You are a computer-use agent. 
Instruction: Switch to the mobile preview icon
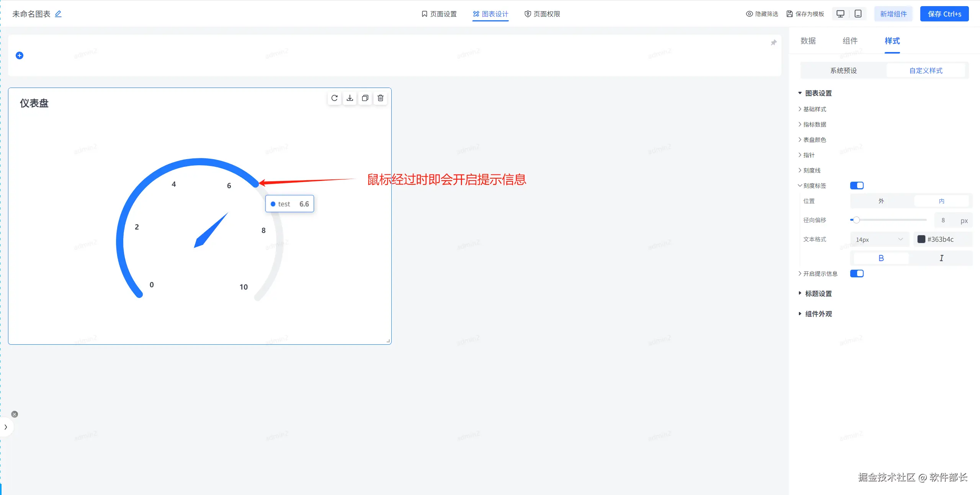pyautogui.click(x=858, y=14)
